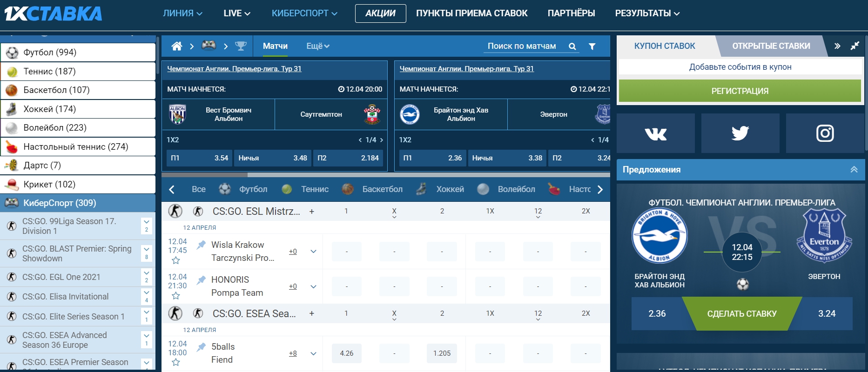Click the table tennis paddle icon in the sidebar
This screenshot has height=372, width=868.
coord(11,147)
